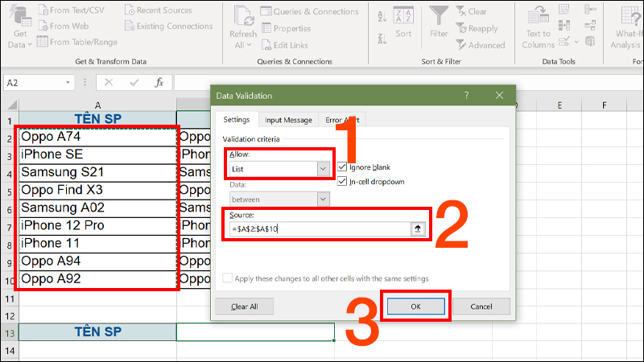Click the Insert Function fx icon
This screenshot has width=644, height=362.
[x=159, y=82]
